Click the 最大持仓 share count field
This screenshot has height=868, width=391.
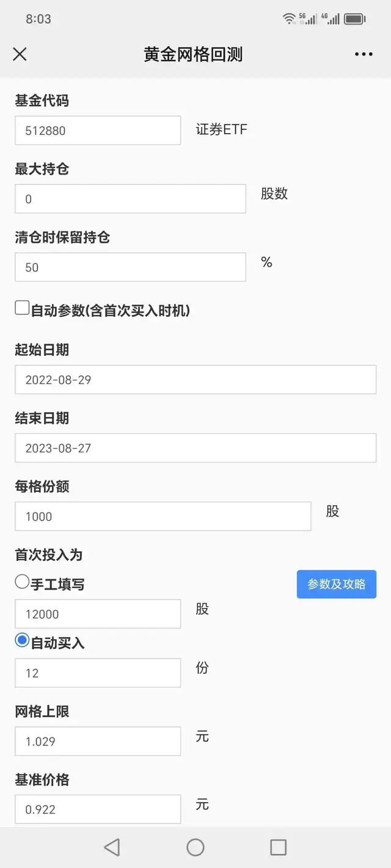[x=130, y=199]
